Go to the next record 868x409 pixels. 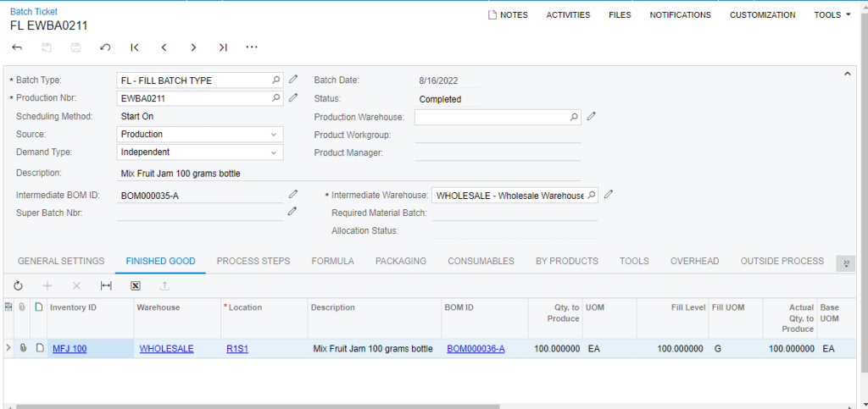(193, 47)
